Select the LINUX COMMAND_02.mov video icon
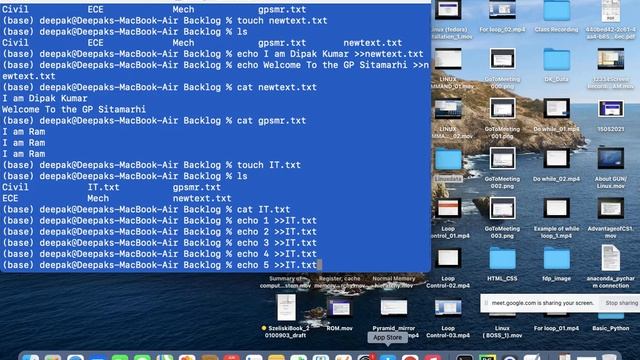 point(448,109)
